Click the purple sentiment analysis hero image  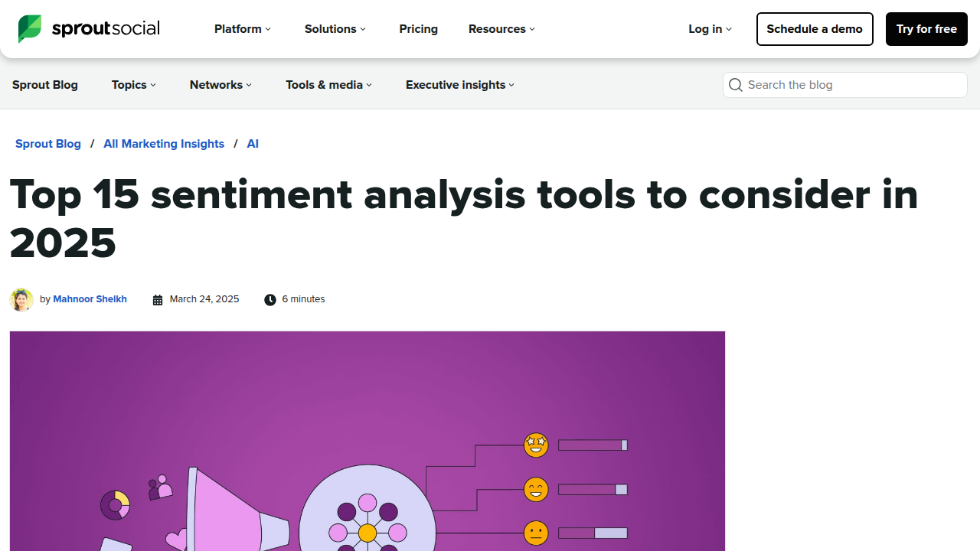(367, 441)
